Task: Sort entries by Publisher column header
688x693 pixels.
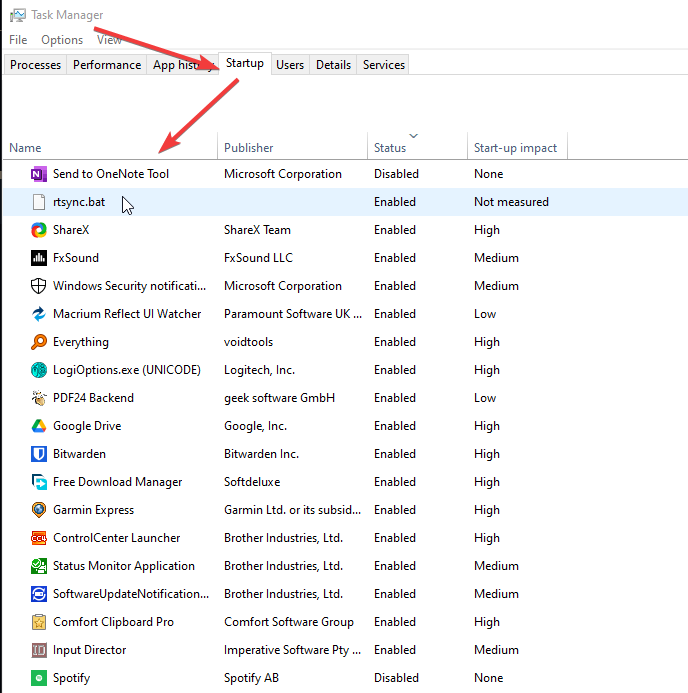Action: (x=249, y=148)
